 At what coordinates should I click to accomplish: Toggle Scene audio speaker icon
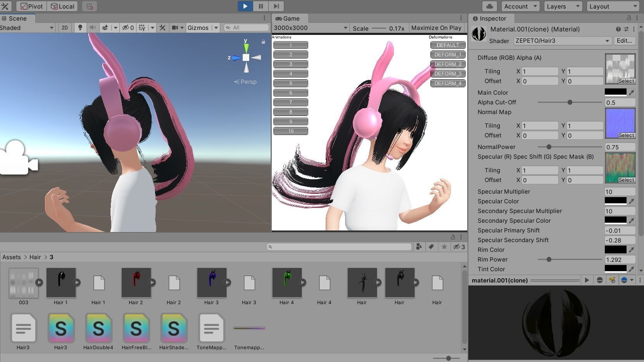pos(93,28)
